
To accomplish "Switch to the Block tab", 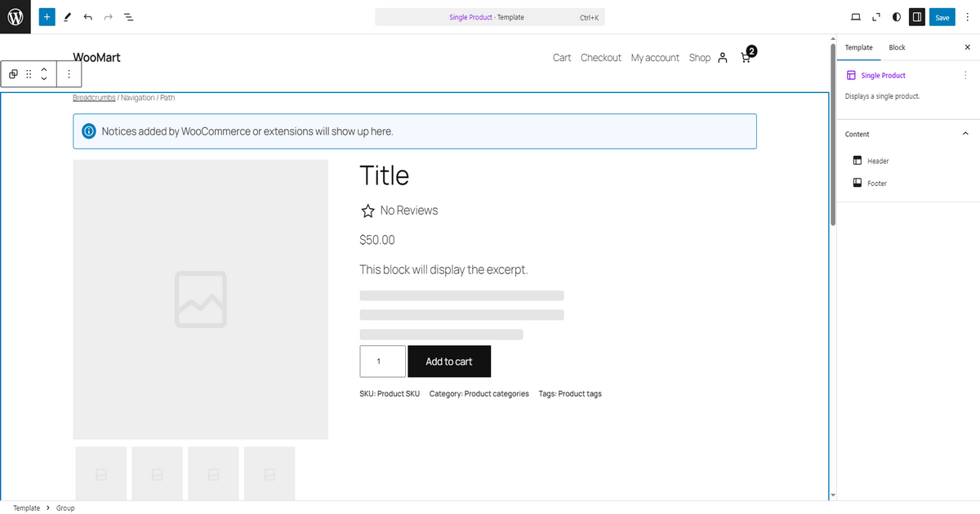I will [x=897, y=47].
